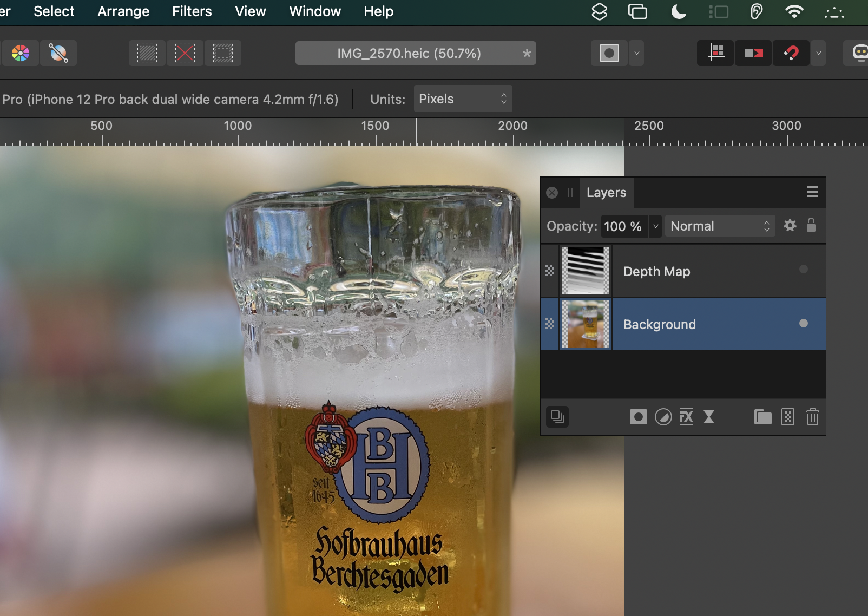The height and width of the screenshot is (616, 868).
Task: Switch to the Layers tab
Action: point(607,193)
